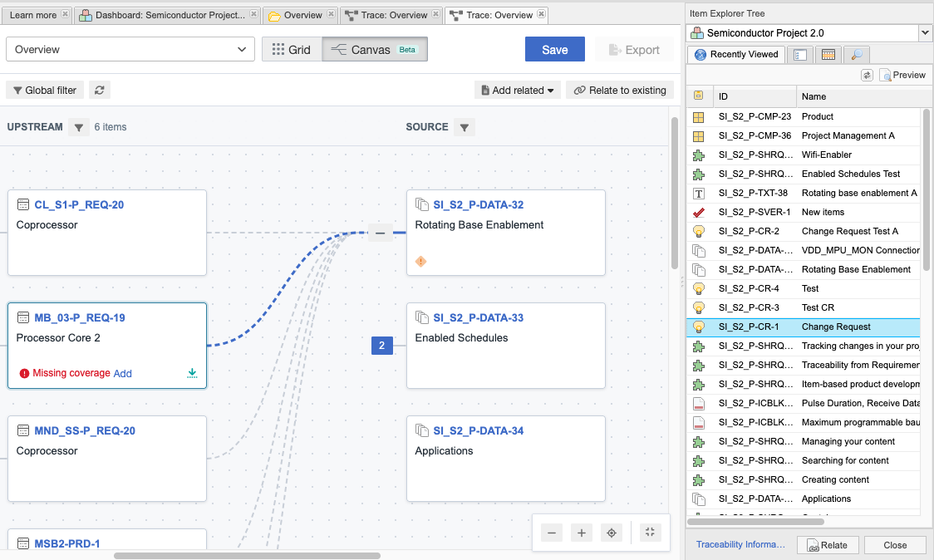The image size is (934, 560).
Task: Click the grid icon of the Product row
Action: [x=699, y=117]
